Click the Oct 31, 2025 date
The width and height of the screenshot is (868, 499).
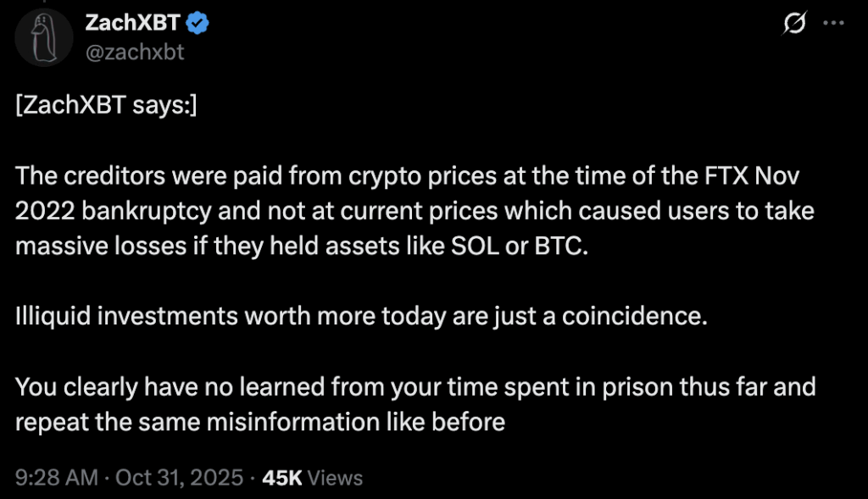tap(181, 478)
